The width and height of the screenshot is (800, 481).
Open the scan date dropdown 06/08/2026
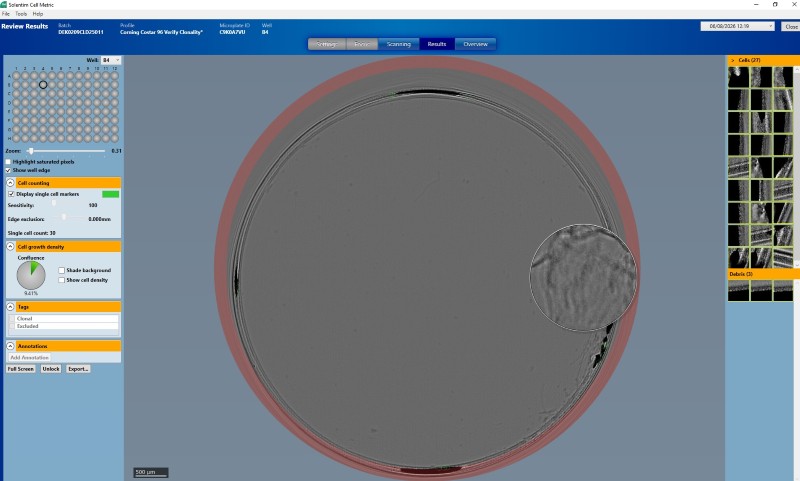737,26
